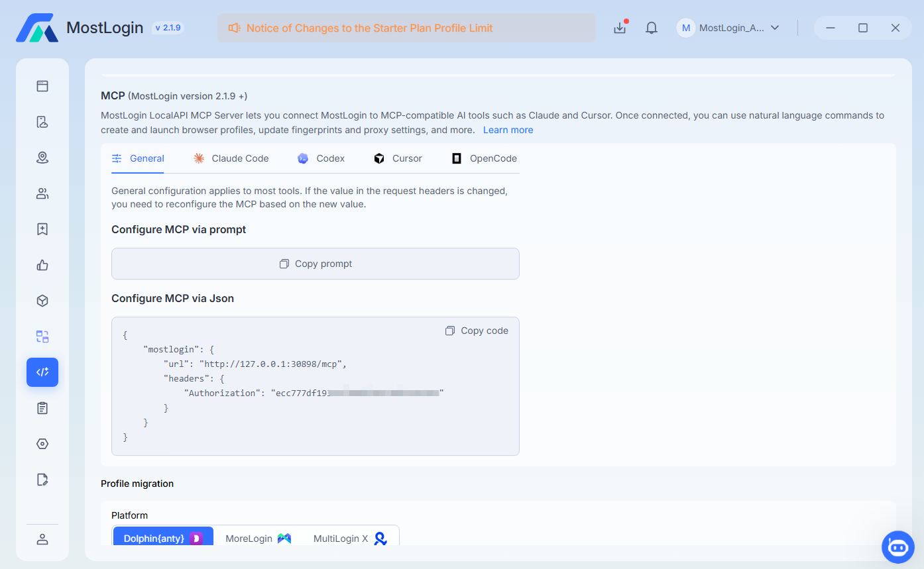Click the Copy prompt button
The width and height of the screenshot is (924, 569).
click(316, 264)
